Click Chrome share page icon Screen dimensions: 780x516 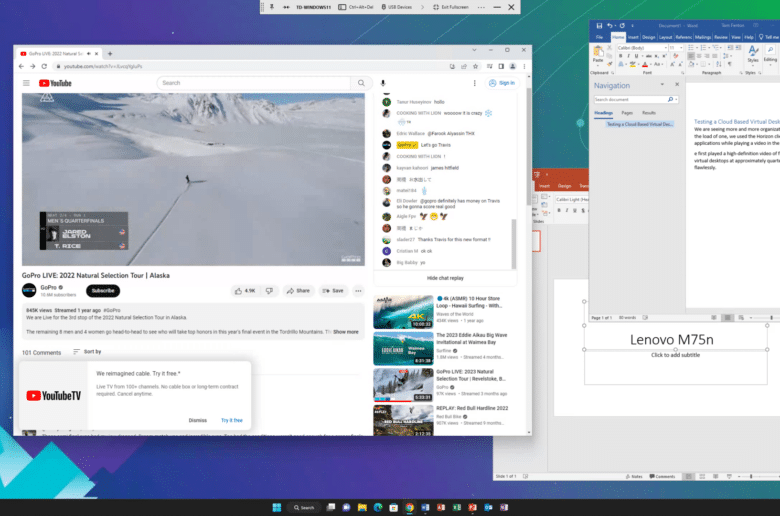(x=464, y=66)
